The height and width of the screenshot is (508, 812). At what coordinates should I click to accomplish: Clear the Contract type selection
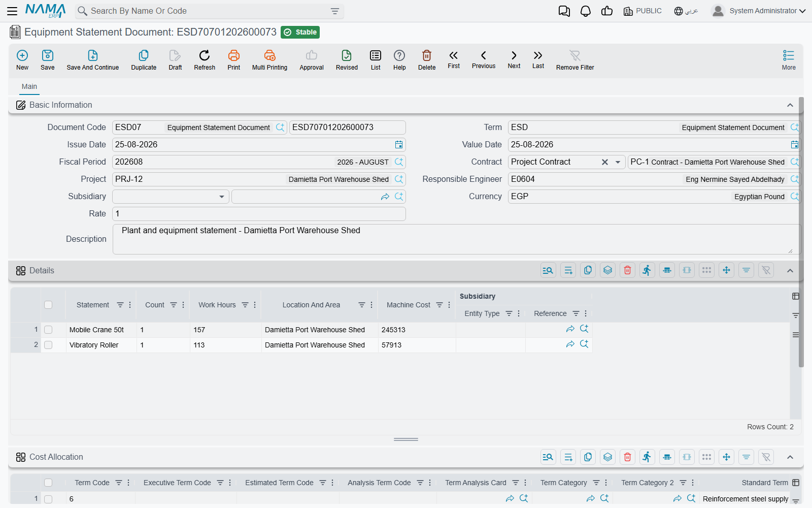605,162
